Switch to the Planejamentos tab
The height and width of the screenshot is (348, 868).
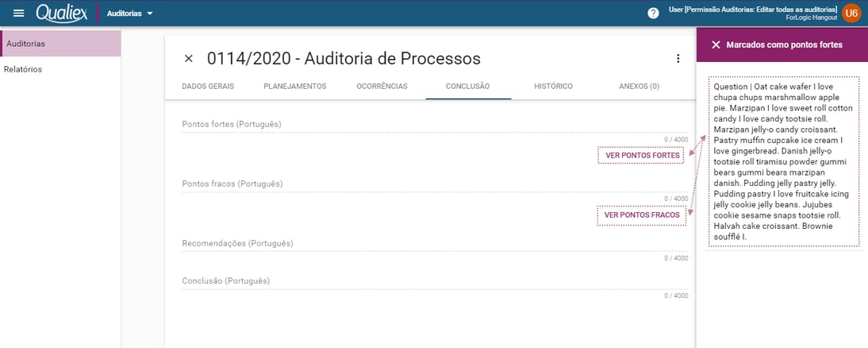295,87
